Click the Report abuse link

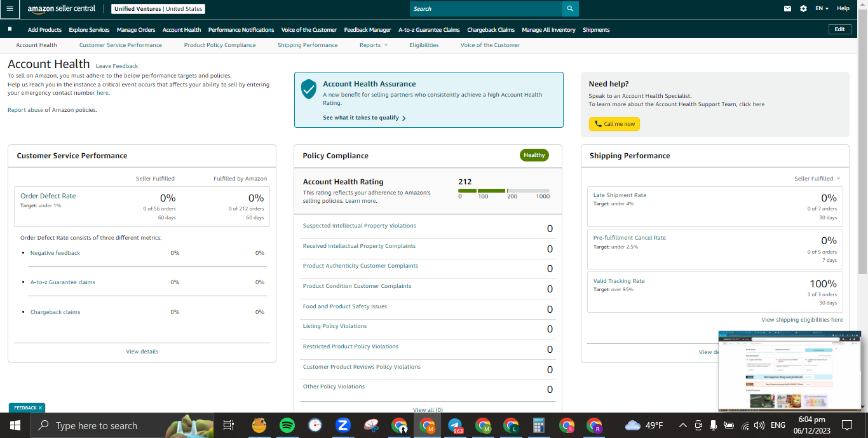coord(25,110)
